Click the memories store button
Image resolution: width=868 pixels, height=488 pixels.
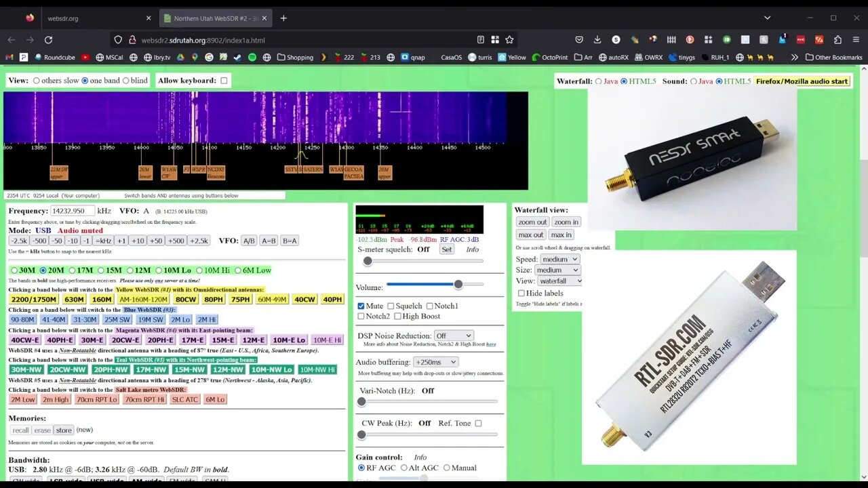[64, 430]
